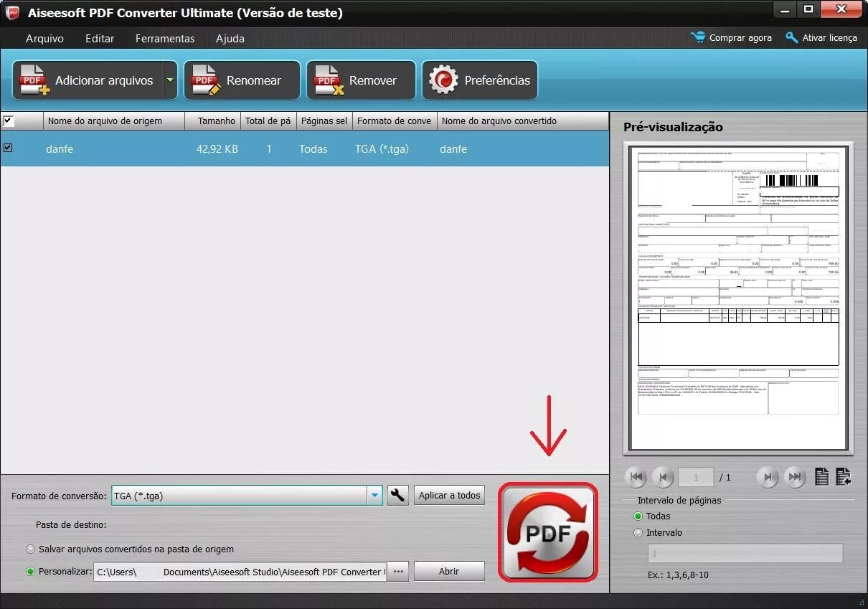Click the PDF page preview thumbnail
This screenshot has width=868, height=609.
pyautogui.click(x=738, y=298)
